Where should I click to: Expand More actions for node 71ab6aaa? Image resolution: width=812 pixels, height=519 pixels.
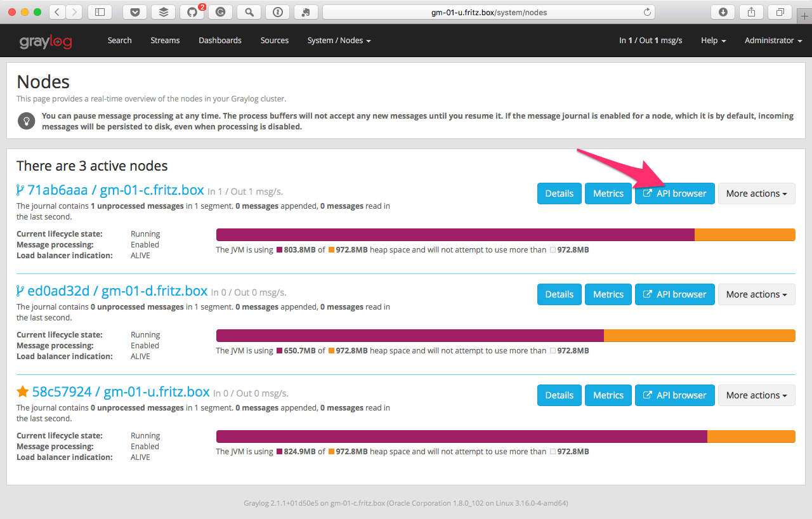click(756, 194)
